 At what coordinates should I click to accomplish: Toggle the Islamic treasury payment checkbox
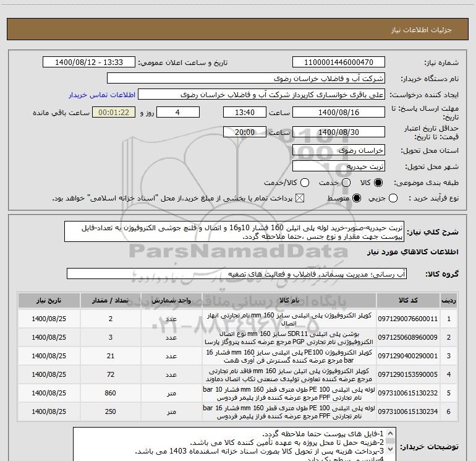[300, 199]
